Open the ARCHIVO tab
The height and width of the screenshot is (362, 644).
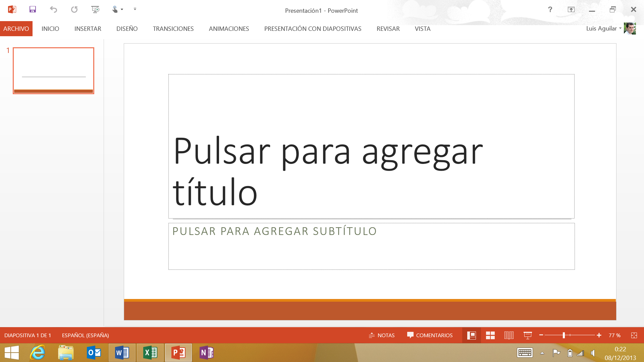tap(16, 29)
